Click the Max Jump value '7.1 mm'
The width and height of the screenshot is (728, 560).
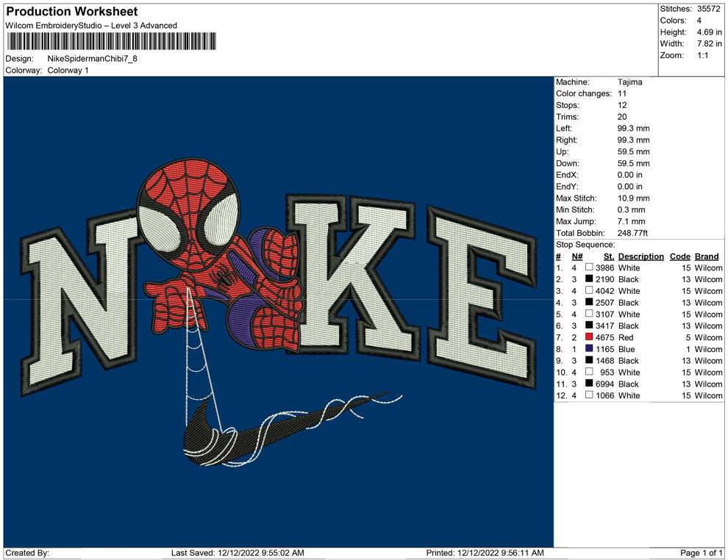(631, 221)
